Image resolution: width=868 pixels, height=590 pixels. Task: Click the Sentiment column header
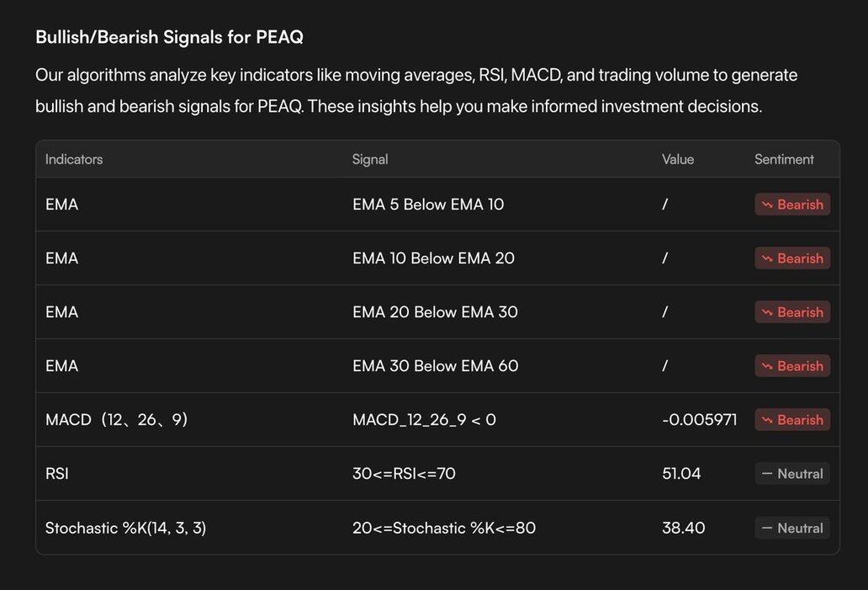(784, 159)
